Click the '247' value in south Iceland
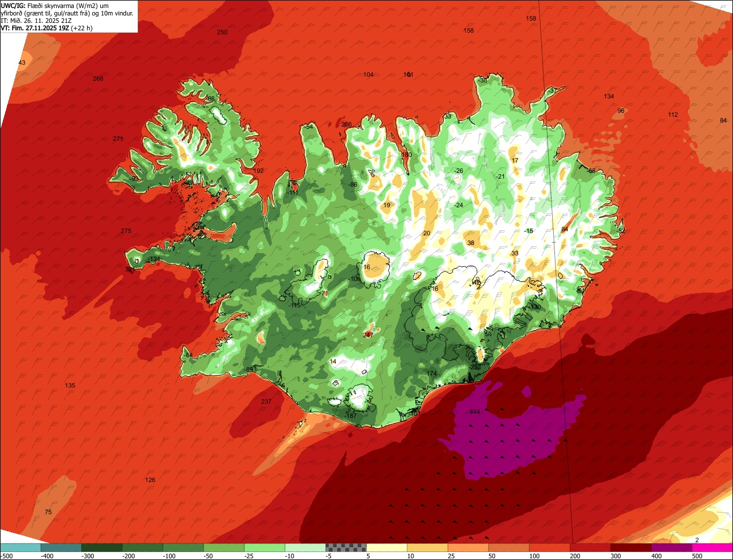The image size is (733, 560). [x=368, y=334]
